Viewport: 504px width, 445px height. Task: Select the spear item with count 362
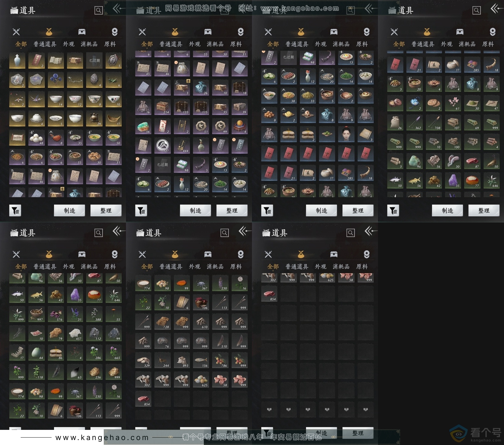tap(414, 122)
